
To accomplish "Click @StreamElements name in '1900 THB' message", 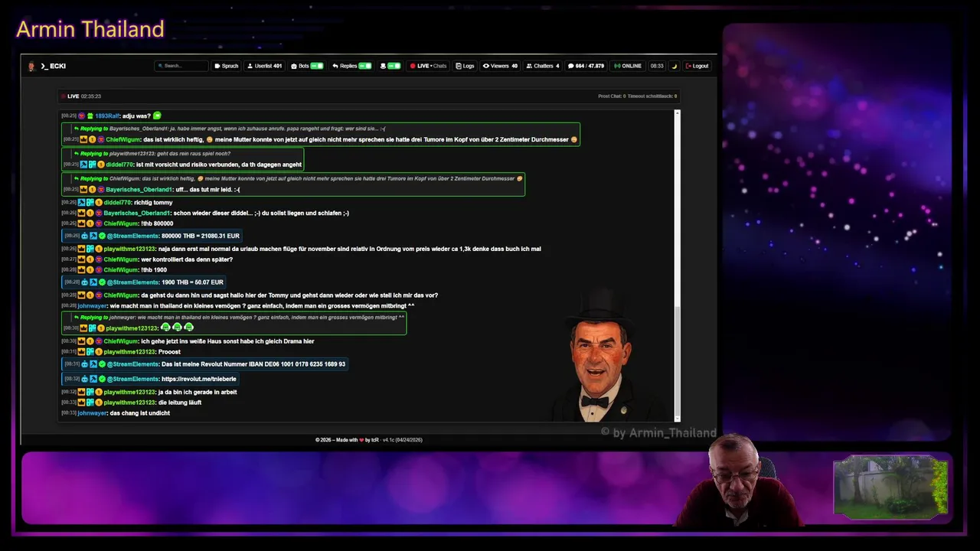I will coord(132,282).
